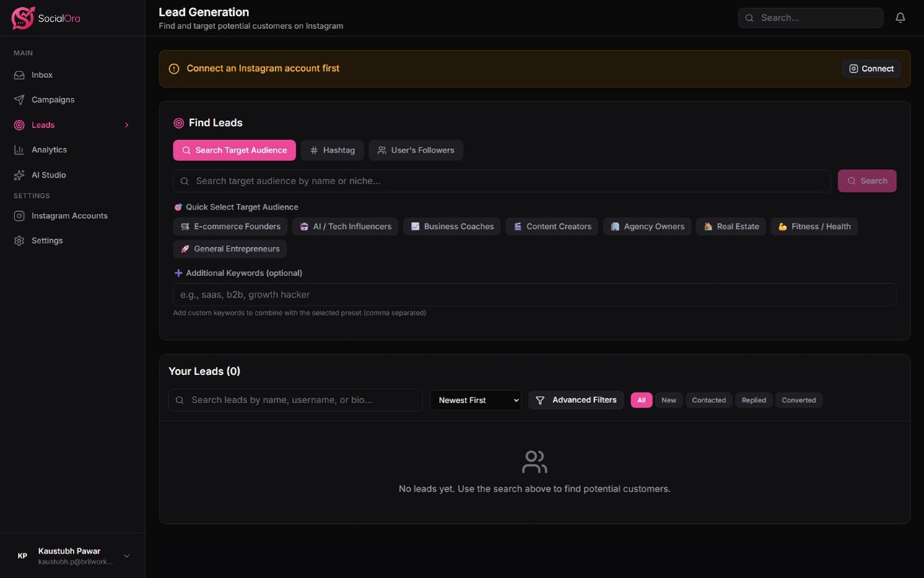The width and height of the screenshot is (924, 578).
Task: Click the Additional Keywords input field
Action: tap(534, 294)
